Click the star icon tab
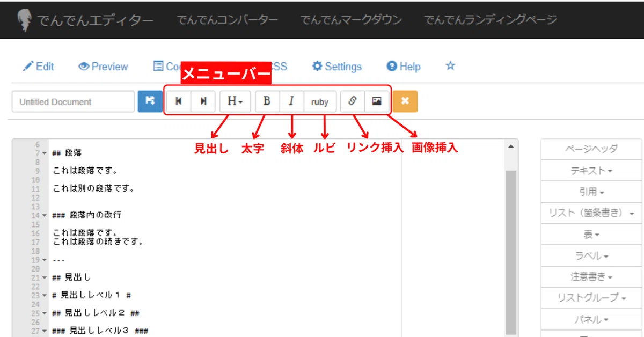The width and height of the screenshot is (644, 337). (x=450, y=66)
